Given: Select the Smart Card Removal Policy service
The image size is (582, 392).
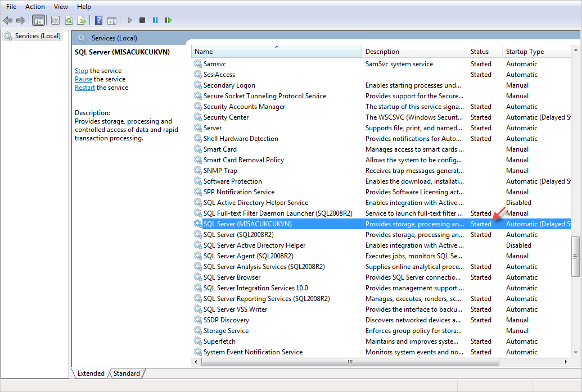Looking at the screenshot, I should coord(243,160).
